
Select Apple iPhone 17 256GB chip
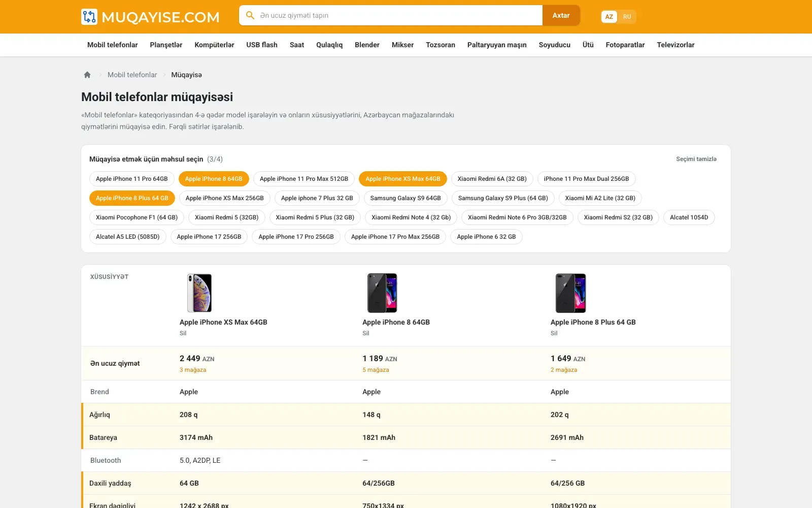pos(209,237)
